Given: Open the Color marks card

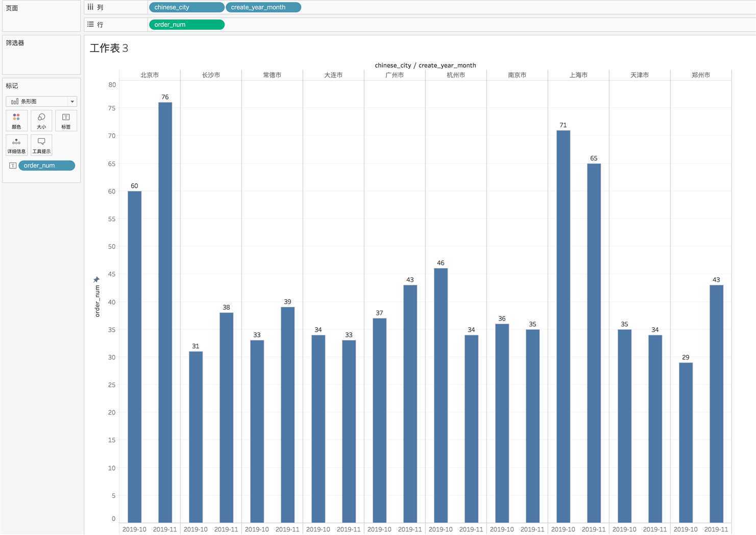Looking at the screenshot, I should pyautogui.click(x=16, y=121).
